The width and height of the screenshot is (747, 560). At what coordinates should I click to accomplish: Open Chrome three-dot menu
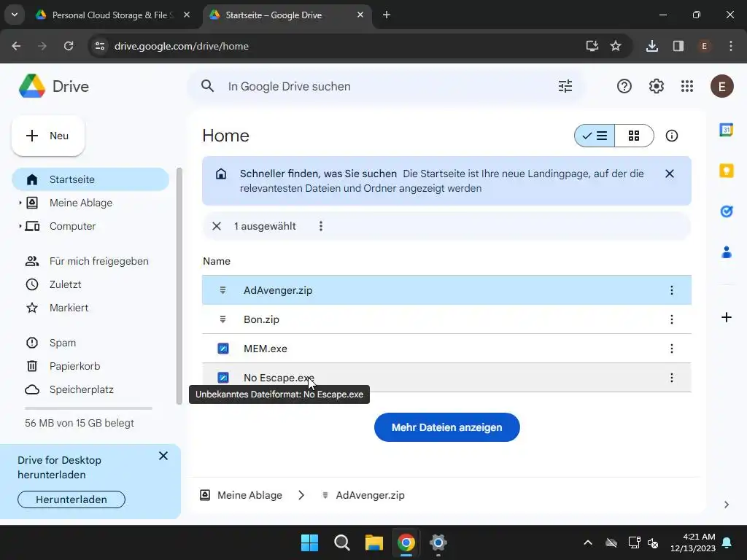tap(731, 46)
